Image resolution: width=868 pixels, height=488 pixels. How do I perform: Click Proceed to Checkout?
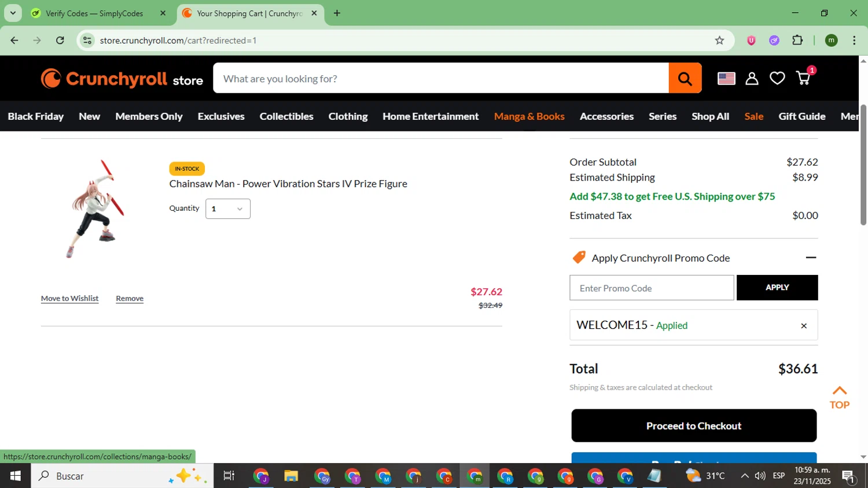694,425
